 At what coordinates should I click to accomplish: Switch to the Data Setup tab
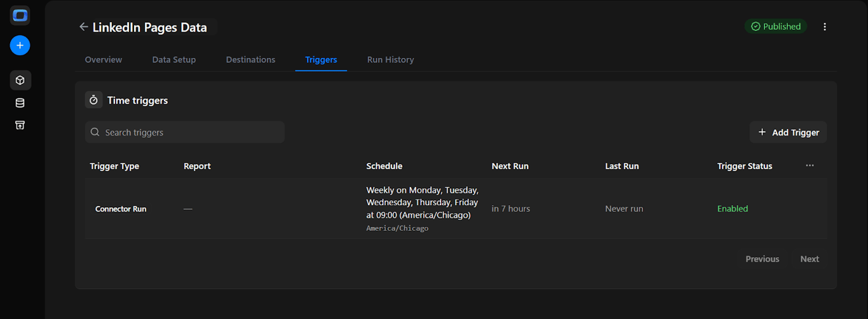tap(174, 60)
